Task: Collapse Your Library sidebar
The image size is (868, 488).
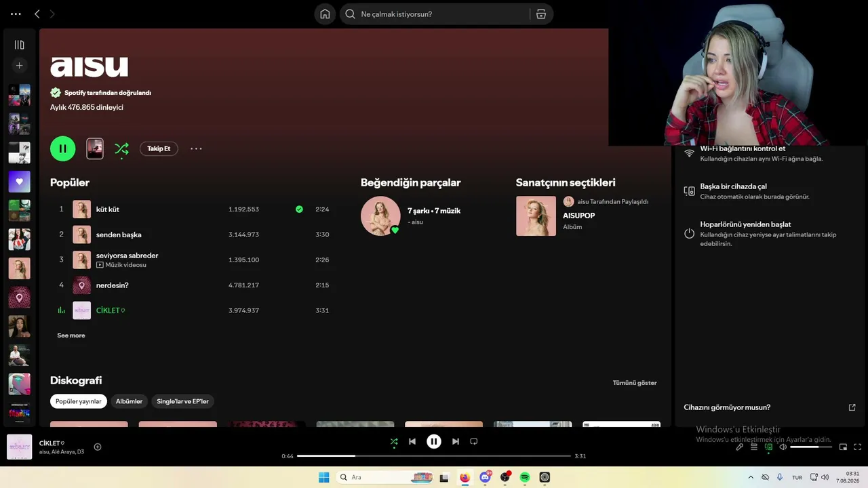Action: click(x=19, y=45)
